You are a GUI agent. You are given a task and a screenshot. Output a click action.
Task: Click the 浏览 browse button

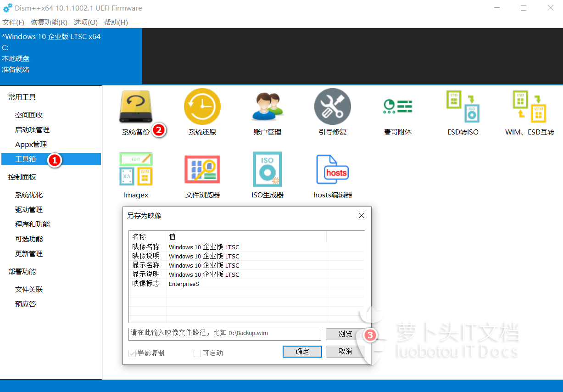pyautogui.click(x=345, y=334)
